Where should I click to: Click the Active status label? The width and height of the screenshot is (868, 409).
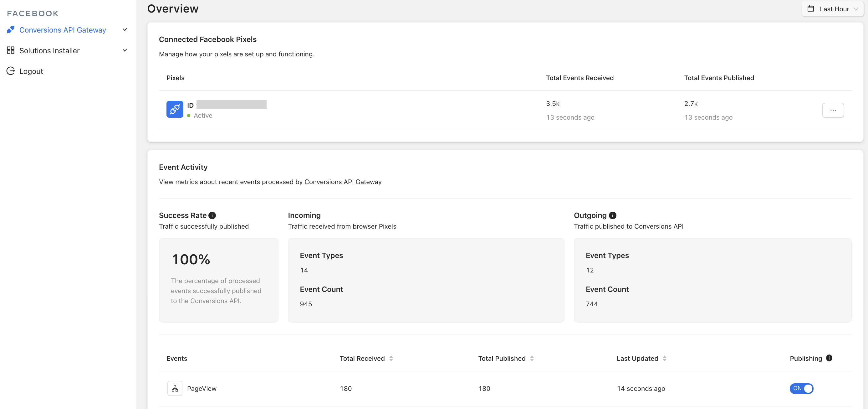[203, 115]
